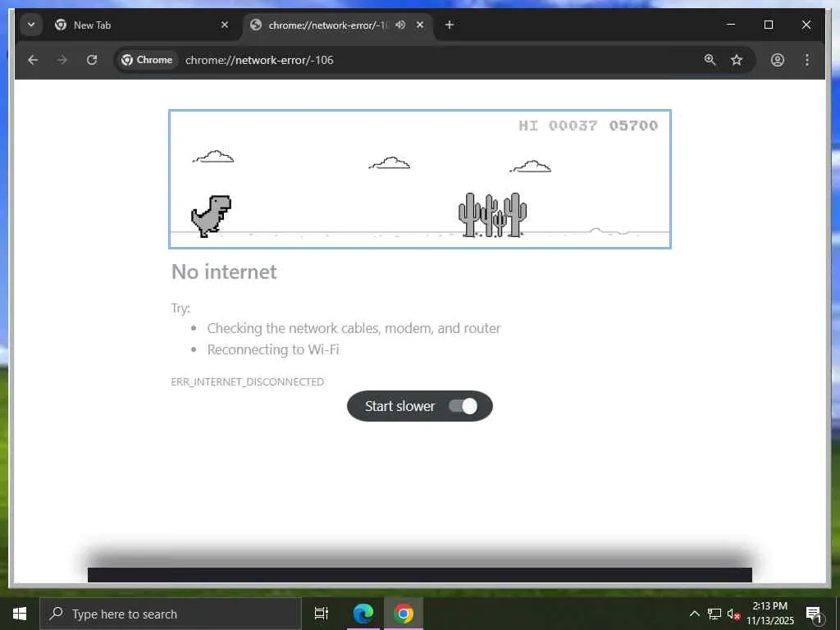Go back using the back arrow

[x=33, y=60]
